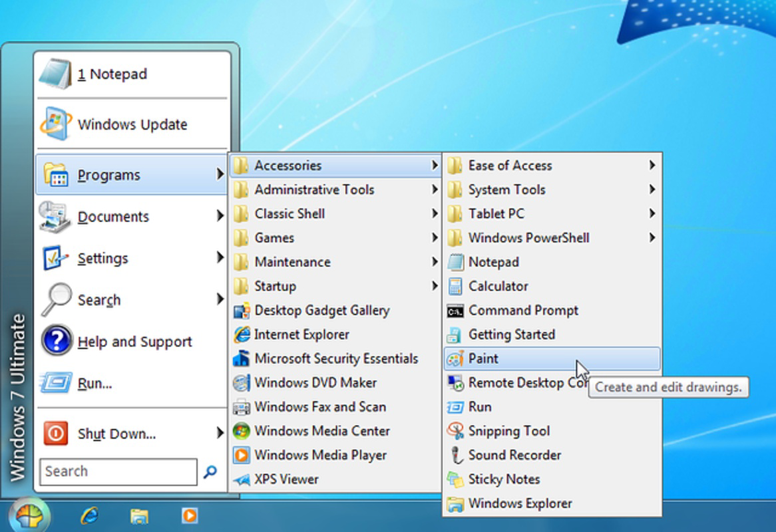Open Sticky Notes
The height and width of the screenshot is (532, 776).
pyautogui.click(x=504, y=479)
